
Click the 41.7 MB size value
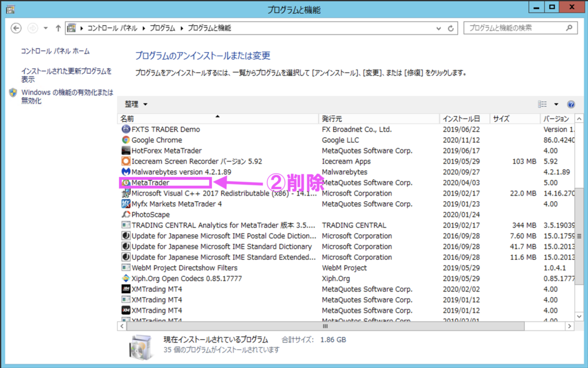pos(523,246)
